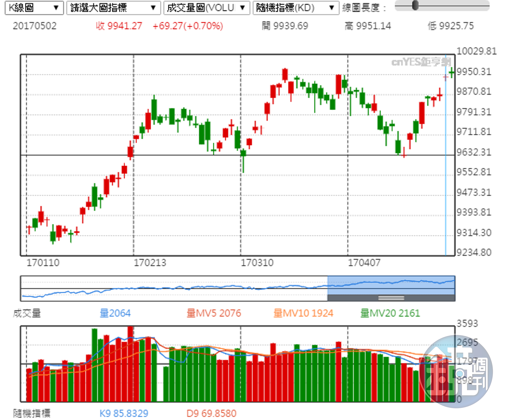Click the 量MV20 2161 label
Image resolution: width=507 pixels, height=420 pixels.
click(390, 313)
